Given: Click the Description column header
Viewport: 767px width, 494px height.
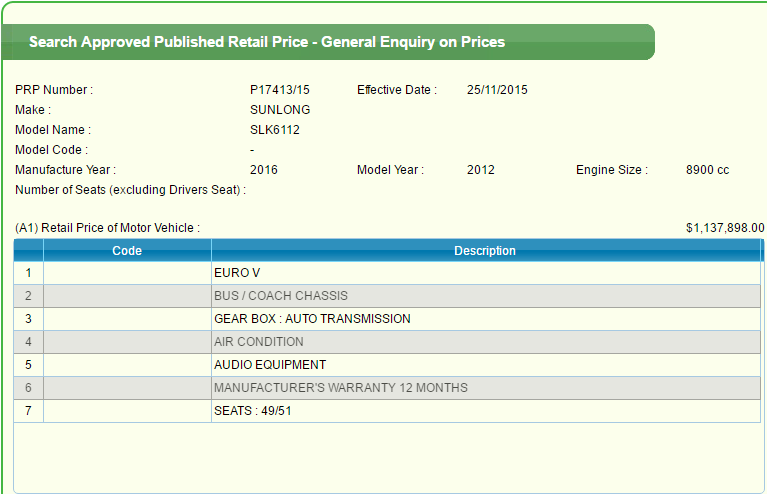Looking at the screenshot, I should click(485, 251).
